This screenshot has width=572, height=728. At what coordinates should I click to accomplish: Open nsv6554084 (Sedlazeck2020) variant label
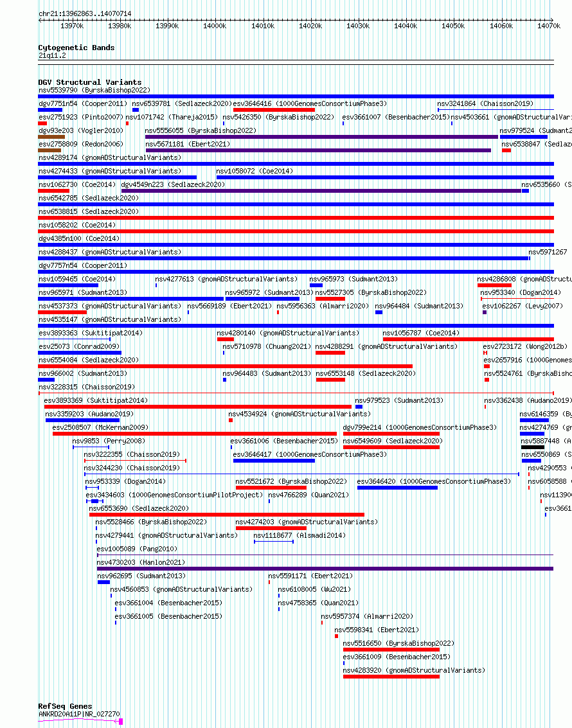pyautogui.click(x=89, y=359)
